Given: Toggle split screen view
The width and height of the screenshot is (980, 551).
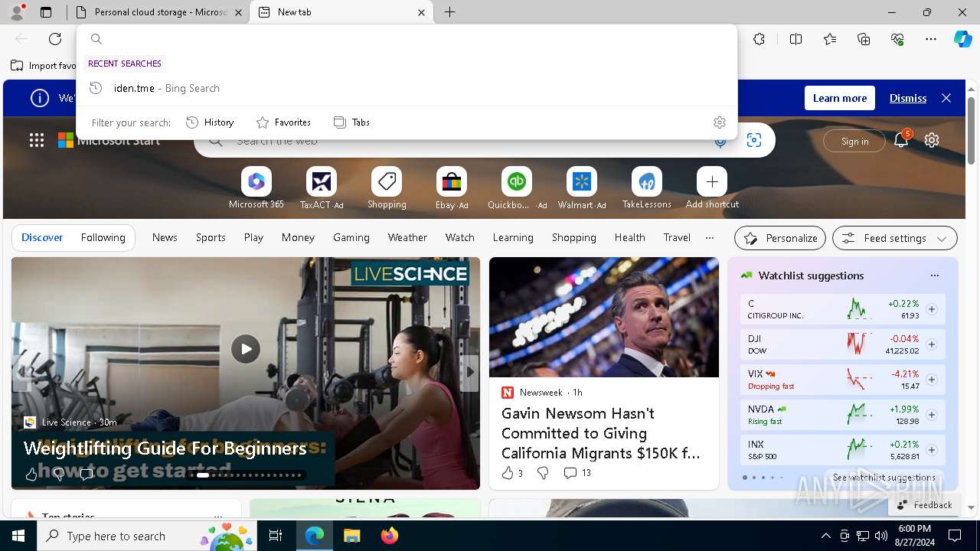Looking at the screenshot, I should 795,39.
